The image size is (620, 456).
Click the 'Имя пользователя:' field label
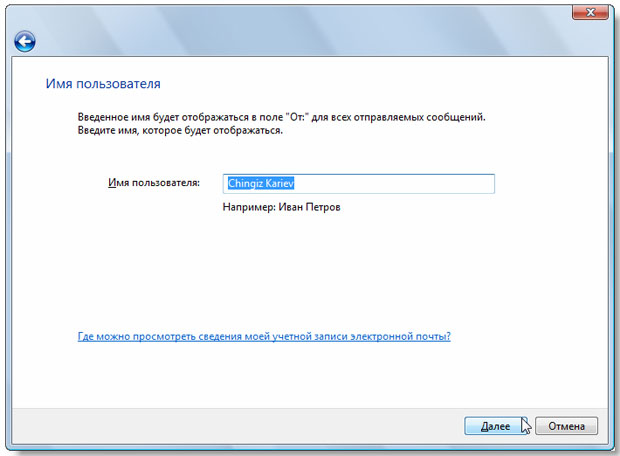click(x=154, y=183)
